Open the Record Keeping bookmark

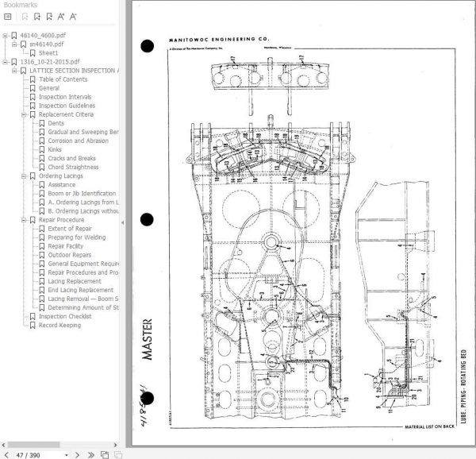[x=59, y=326]
